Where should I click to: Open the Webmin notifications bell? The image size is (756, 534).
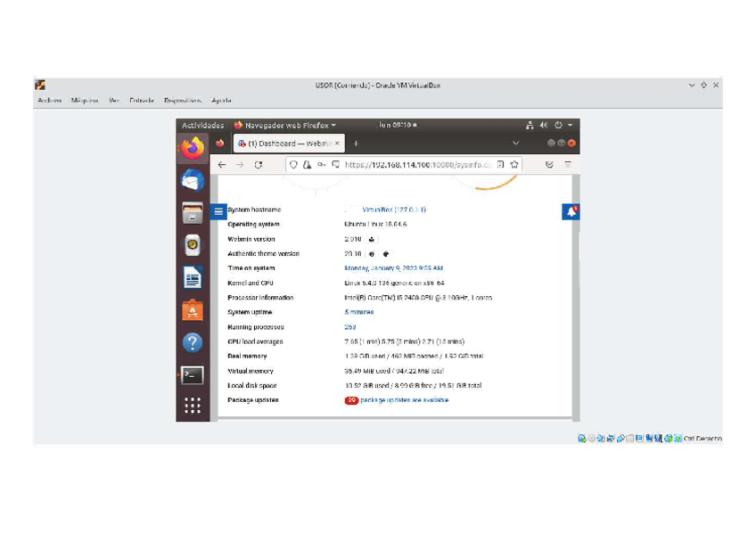click(x=571, y=211)
